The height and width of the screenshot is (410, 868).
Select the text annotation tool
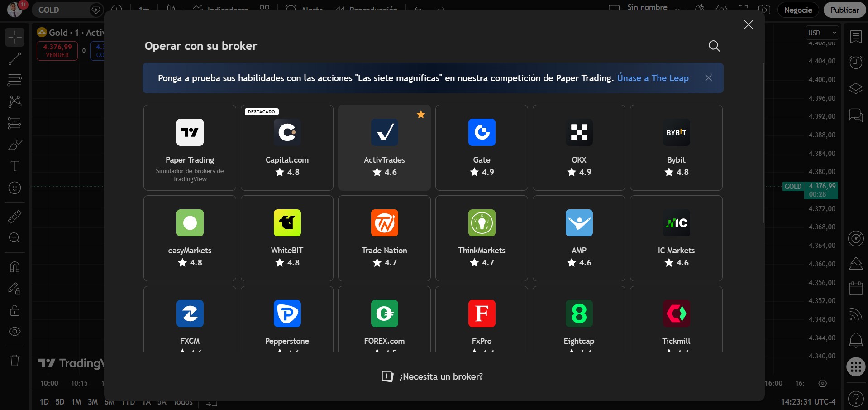pos(14,166)
